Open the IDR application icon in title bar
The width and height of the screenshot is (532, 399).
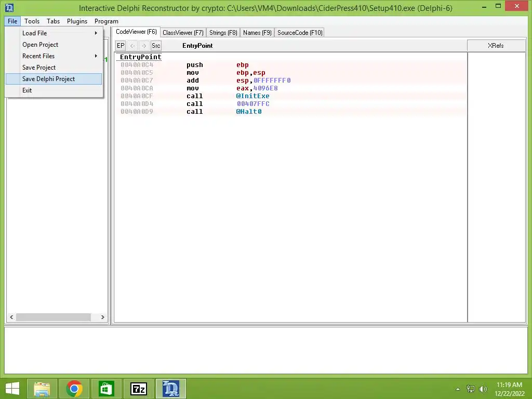pos(9,7)
